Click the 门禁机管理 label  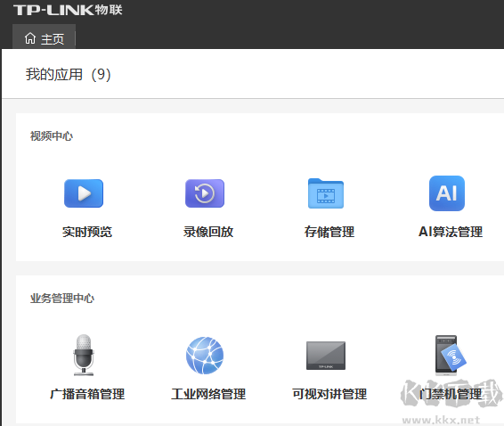[x=451, y=394]
